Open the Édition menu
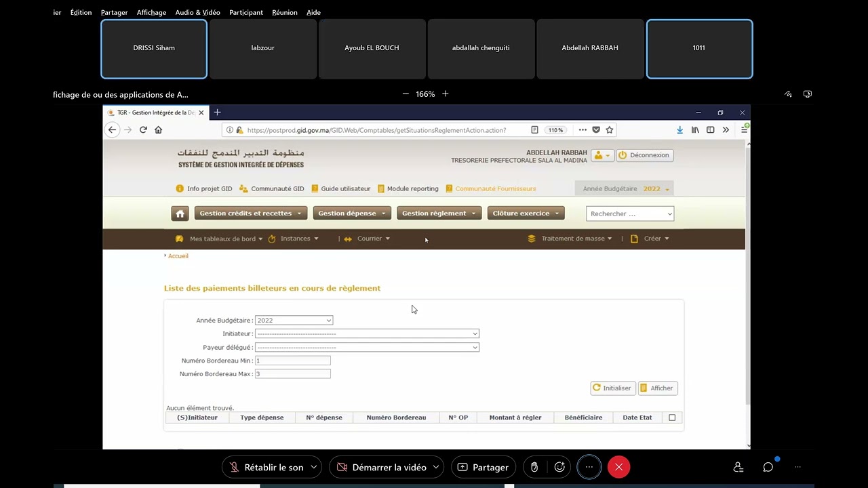 click(x=81, y=12)
